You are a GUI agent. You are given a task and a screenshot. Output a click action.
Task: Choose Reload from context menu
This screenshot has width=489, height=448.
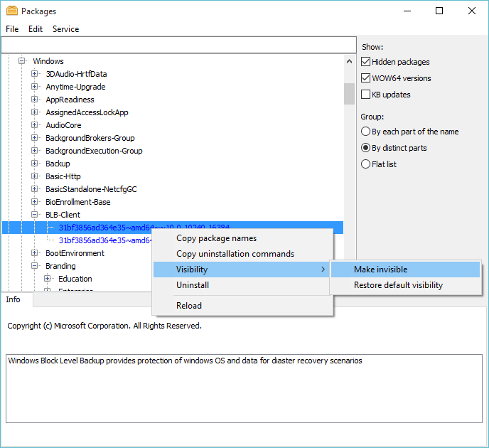tap(242, 306)
